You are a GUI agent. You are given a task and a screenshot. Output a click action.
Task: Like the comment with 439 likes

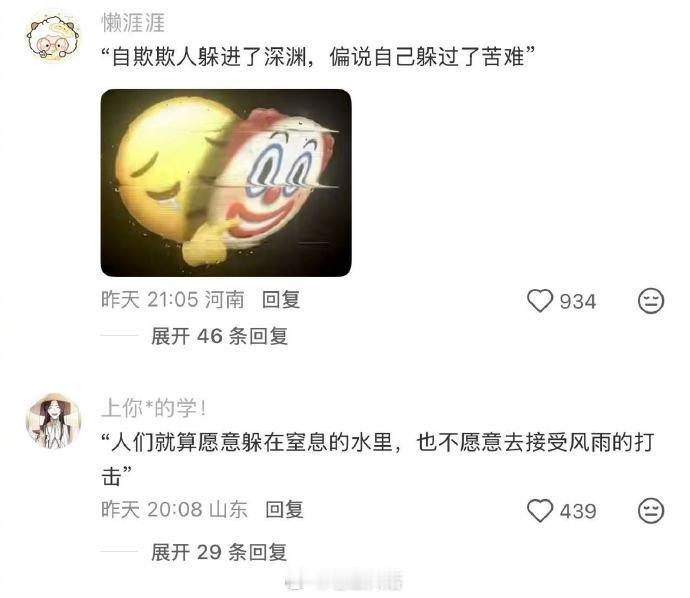point(540,510)
